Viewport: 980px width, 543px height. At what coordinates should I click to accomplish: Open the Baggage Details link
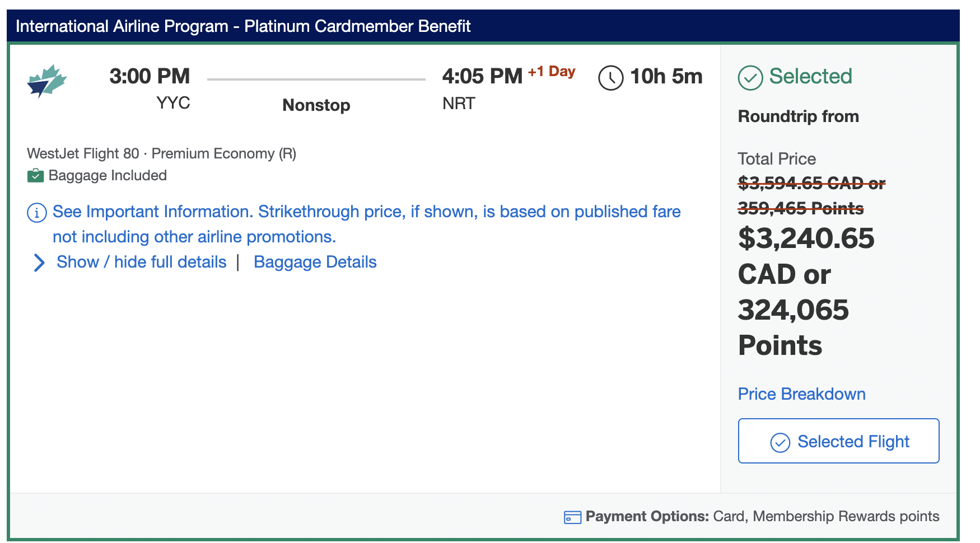[315, 262]
